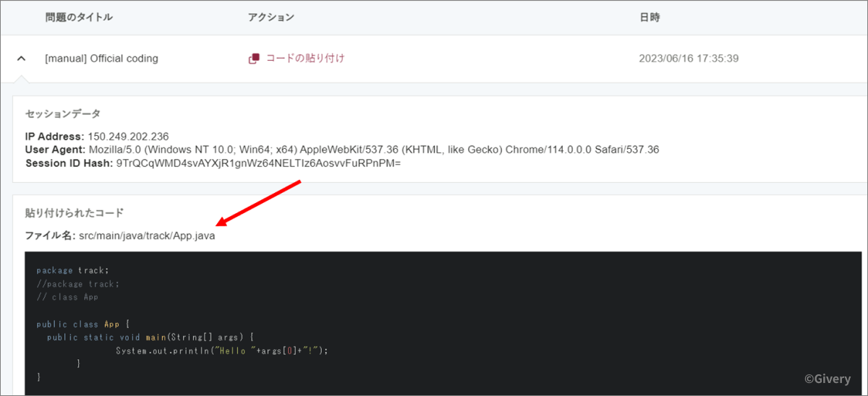
Task: Click the IP address value 150.249.202.236
Action: [129, 136]
